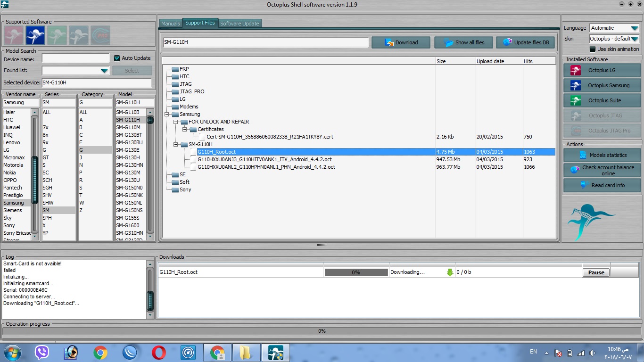
Task: Click the network signal tray icon
Action: click(x=581, y=353)
